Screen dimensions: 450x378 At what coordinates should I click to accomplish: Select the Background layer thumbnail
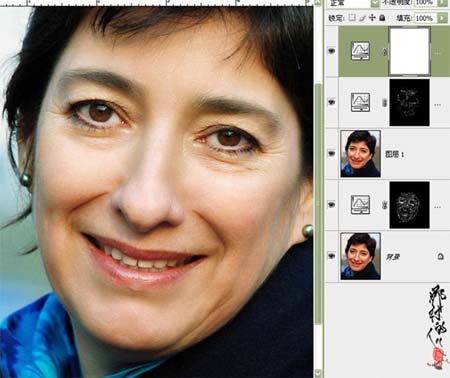pos(360,256)
